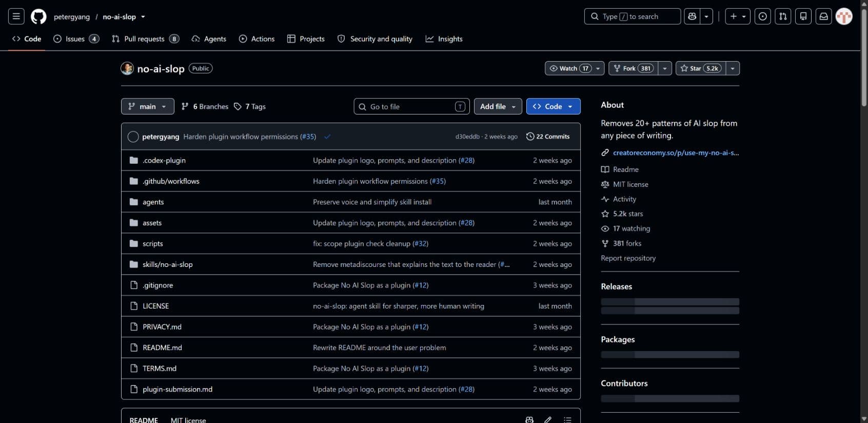Open the skills/no-ai-slop folder
Screen dimensions: 868x423
click(168, 264)
